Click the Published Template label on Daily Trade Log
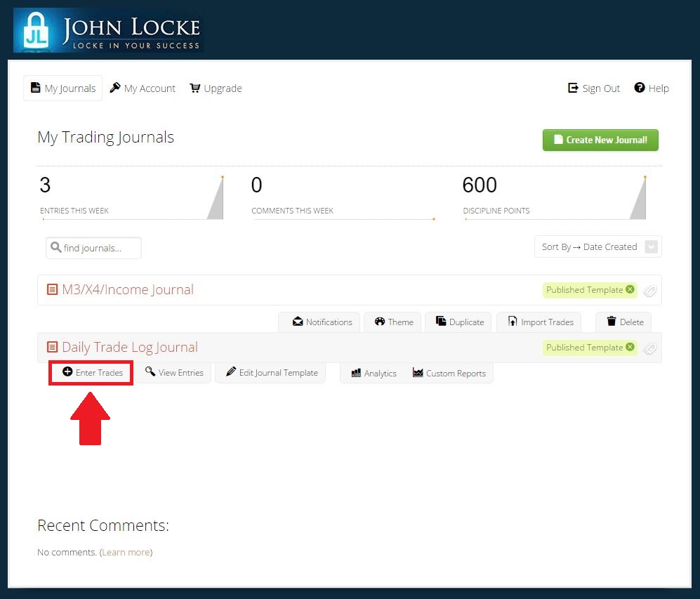700x599 pixels. pyautogui.click(x=584, y=348)
